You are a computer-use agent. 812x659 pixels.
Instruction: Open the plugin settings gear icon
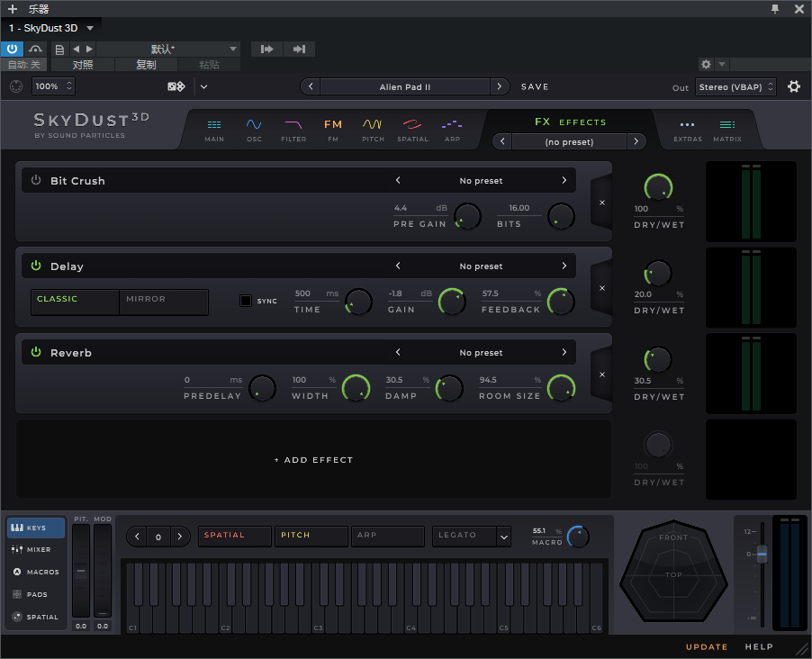click(x=794, y=86)
